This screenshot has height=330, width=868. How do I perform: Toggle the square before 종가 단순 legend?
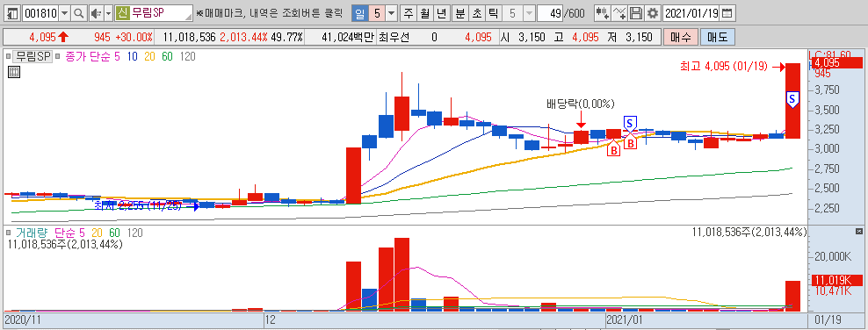(58, 56)
